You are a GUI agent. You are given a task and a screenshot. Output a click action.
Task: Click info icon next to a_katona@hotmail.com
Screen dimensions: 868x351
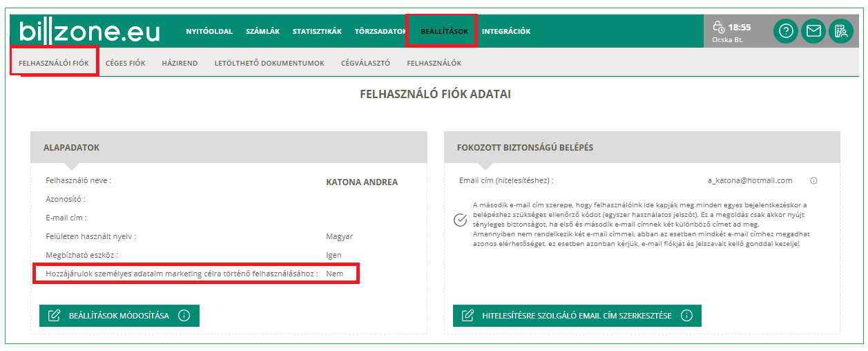click(813, 180)
